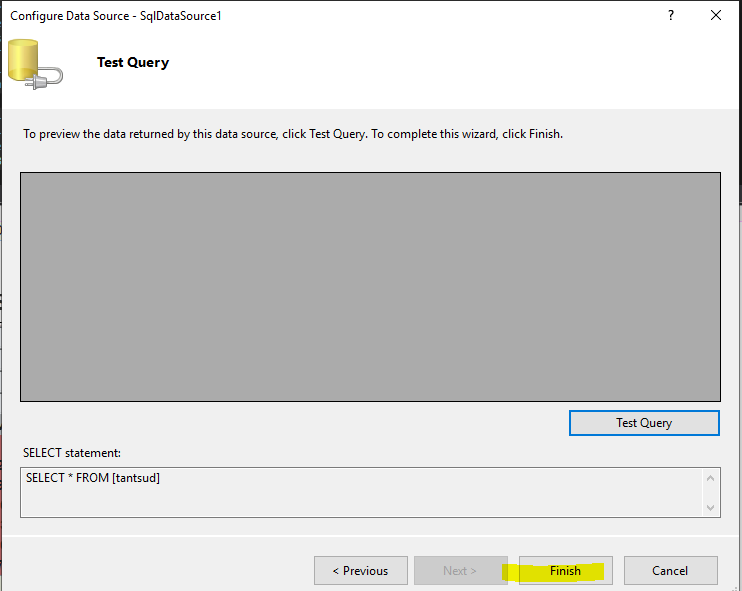
Task: Click the SELECT statement scrollbar track
Action: click(x=711, y=492)
